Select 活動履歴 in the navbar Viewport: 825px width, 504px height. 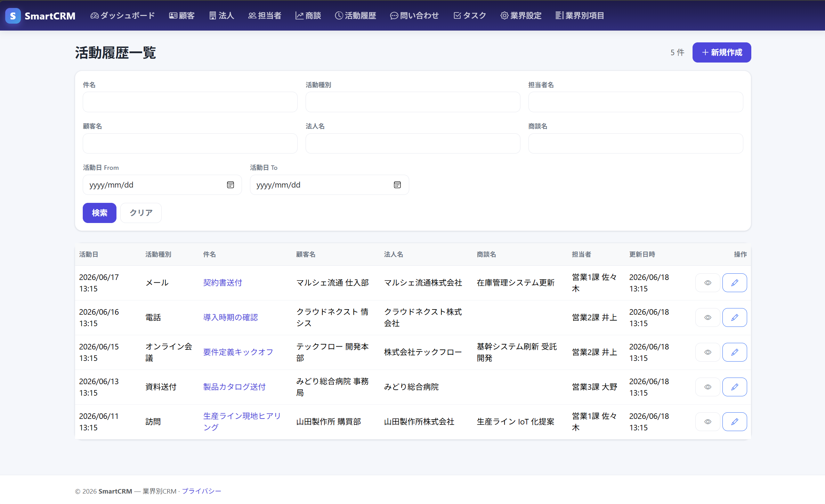(x=355, y=16)
